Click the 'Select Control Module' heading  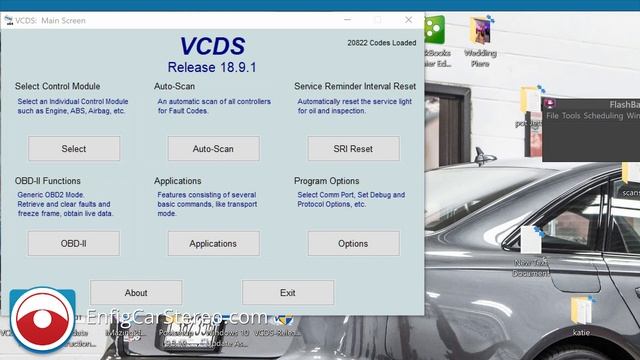click(x=58, y=86)
